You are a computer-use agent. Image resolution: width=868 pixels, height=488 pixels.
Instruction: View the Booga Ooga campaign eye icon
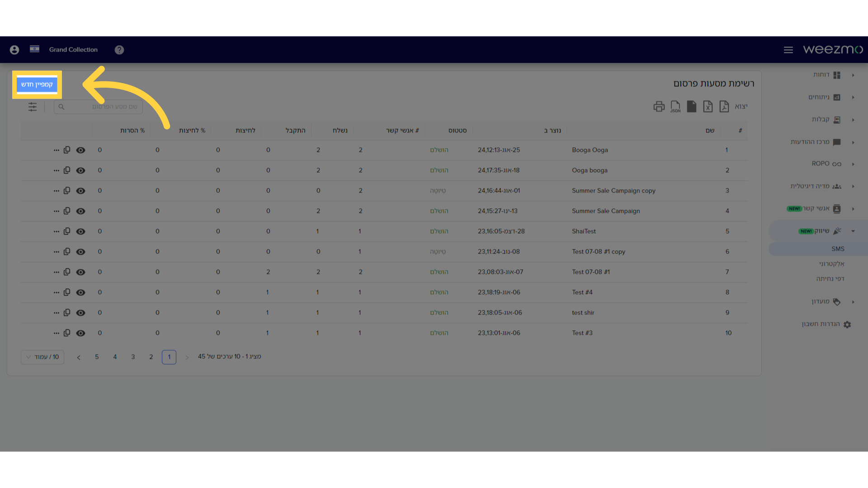pyautogui.click(x=80, y=150)
